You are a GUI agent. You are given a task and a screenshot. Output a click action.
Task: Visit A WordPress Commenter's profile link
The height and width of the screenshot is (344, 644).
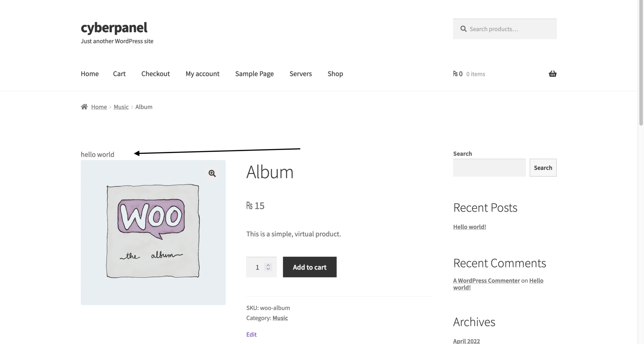point(486,280)
